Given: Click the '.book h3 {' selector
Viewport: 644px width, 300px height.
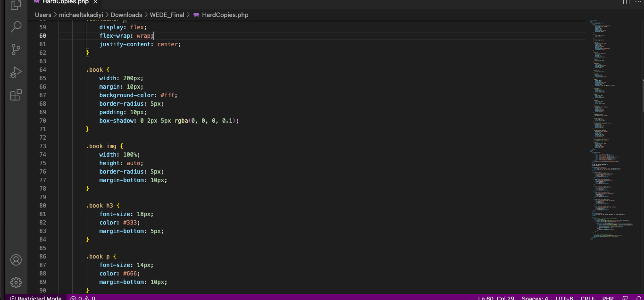Looking at the screenshot, I should coord(103,206).
